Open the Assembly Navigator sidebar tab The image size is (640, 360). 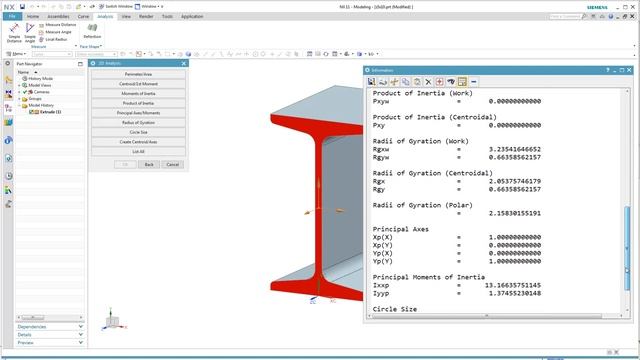pyautogui.click(x=9, y=80)
